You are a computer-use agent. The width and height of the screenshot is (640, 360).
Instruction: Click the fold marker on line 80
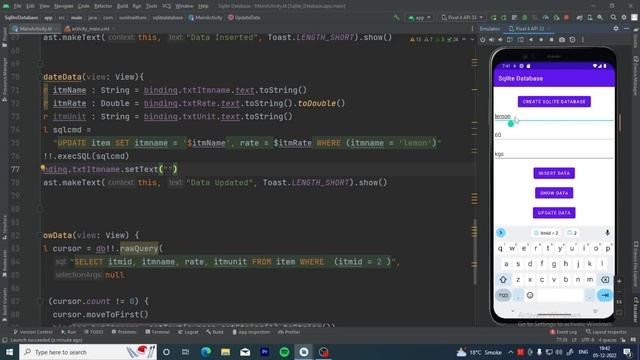[x=40, y=209]
